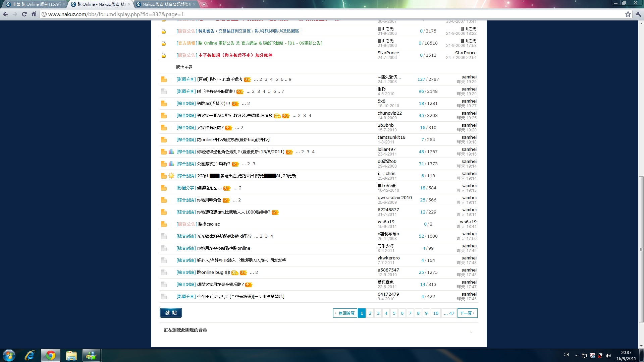Image resolution: width=644 pixels, height=362 pixels.
Task: Click the lock icon on the StarPrince sticky thread
Action: click(164, 55)
